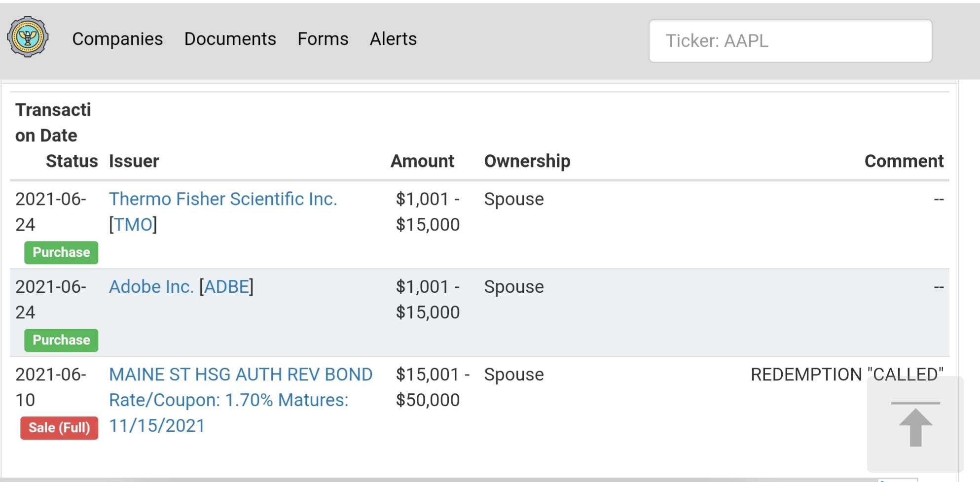Click the scroll-to-top arrow button
Viewport: 980px width, 482px height.
pos(915,425)
